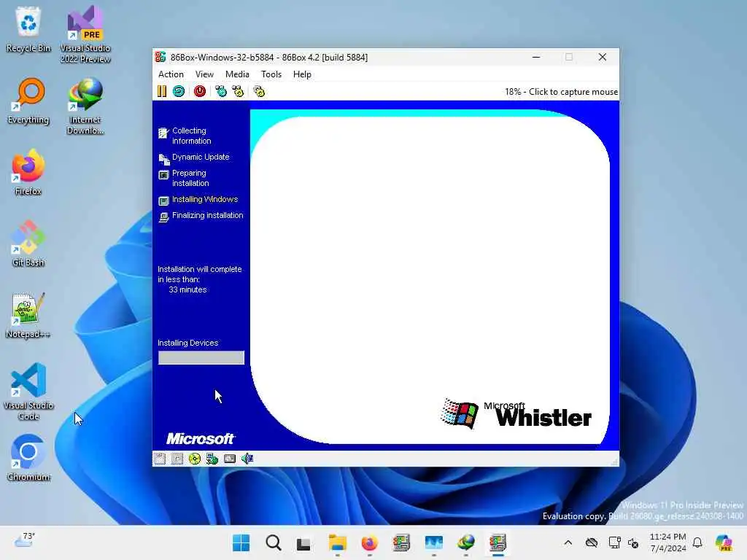The height and width of the screenshot is (560, 747).
Task: Click the '33 minutes' remaining time text
Action: [187, 289]
